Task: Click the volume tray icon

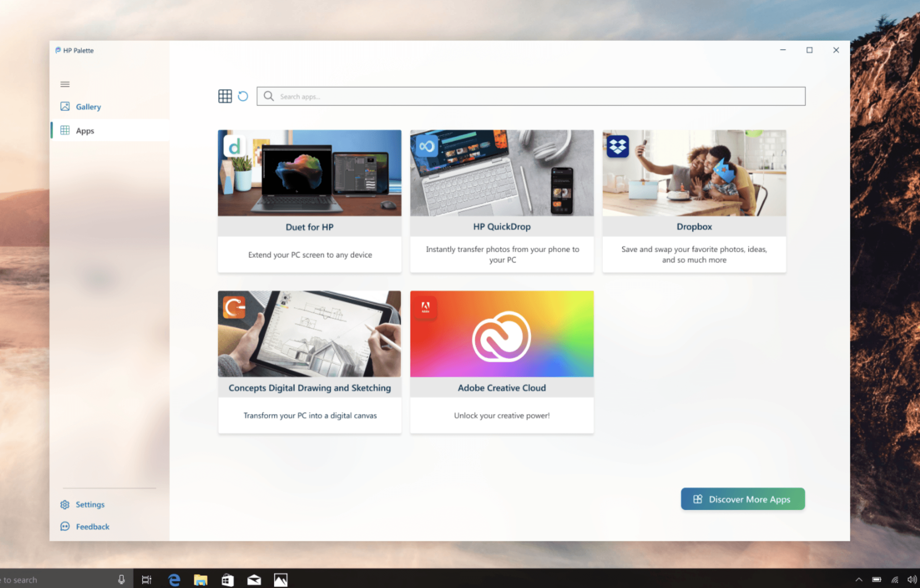Action: (x=912, y=579)
